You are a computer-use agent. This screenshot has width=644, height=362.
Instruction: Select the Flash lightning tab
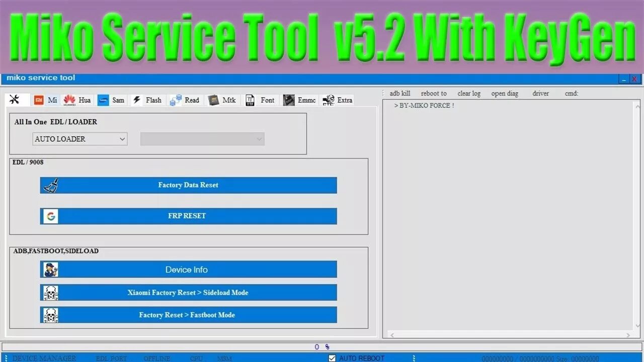click(x=147, y=100)
